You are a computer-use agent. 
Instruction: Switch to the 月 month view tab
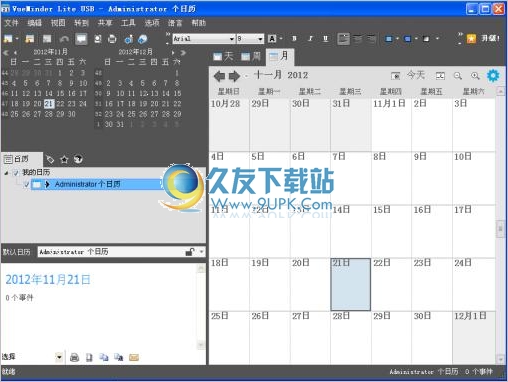pyautogui.click(x=279, y=57)
